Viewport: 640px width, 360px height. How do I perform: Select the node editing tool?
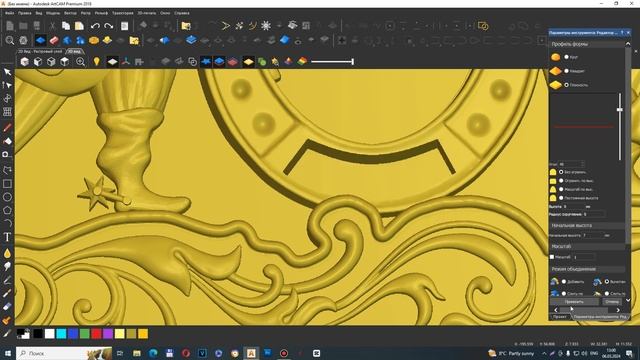[7, 85]
